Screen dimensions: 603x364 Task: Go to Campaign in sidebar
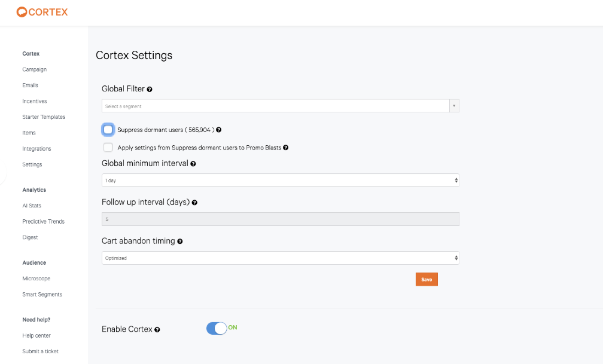point(35,69)
